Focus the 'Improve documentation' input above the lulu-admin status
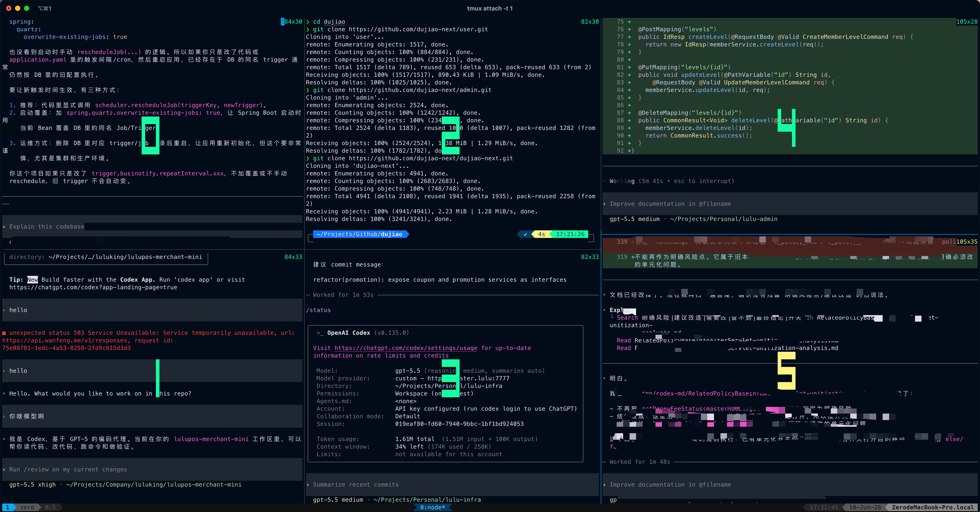The height and width of the screenshot is (512, 980). 790,204
